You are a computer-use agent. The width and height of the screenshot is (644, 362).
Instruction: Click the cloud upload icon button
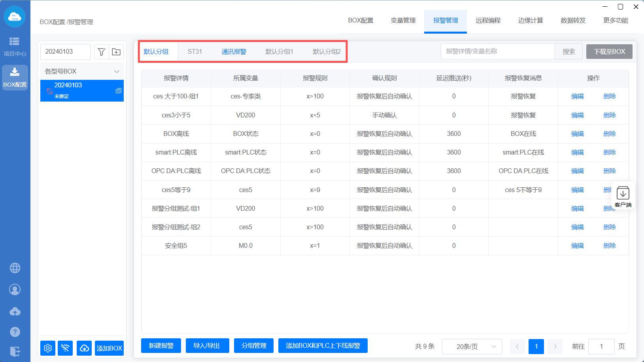[x=84, y=348]
